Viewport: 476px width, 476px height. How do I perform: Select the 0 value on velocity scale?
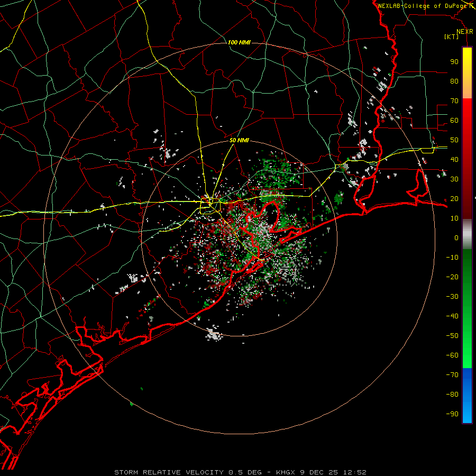click(456, 237)
